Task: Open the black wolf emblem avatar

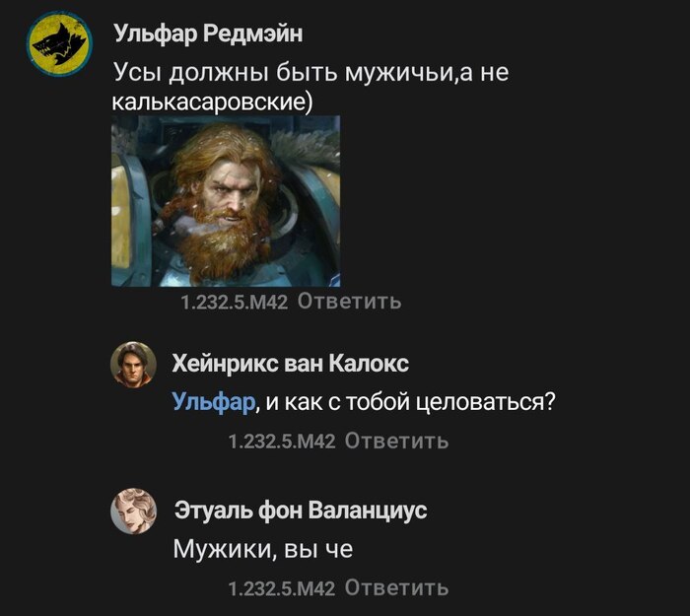Action: click(x=59, y=44)
